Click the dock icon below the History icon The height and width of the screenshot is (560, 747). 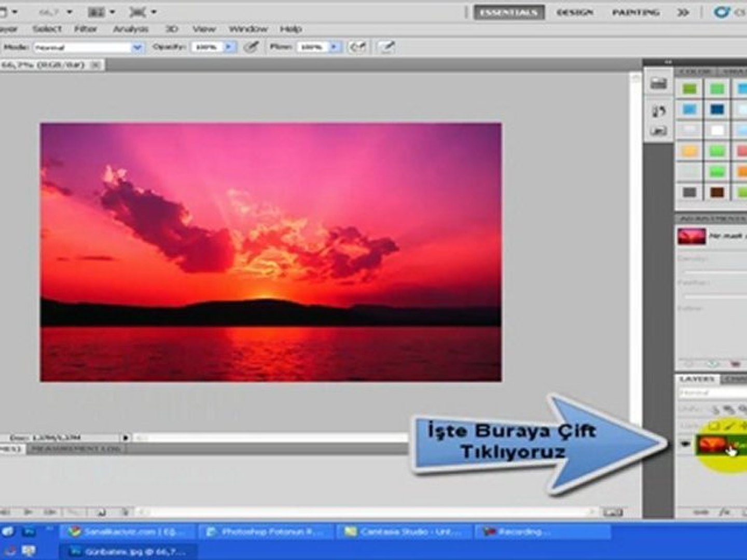point(658,131)
